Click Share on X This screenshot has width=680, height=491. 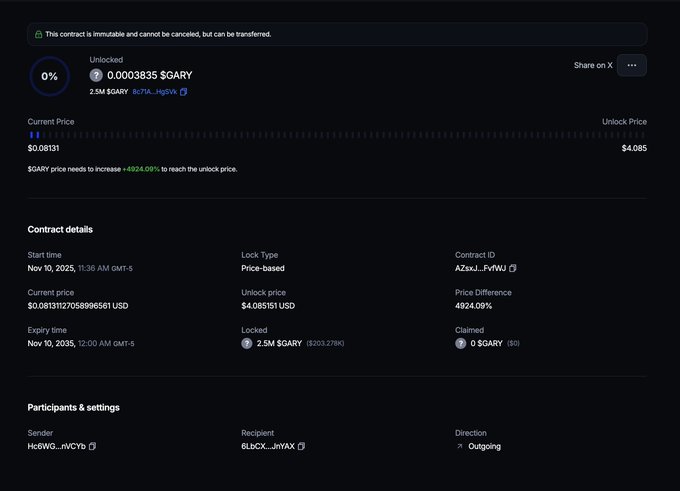pos(593,65)
